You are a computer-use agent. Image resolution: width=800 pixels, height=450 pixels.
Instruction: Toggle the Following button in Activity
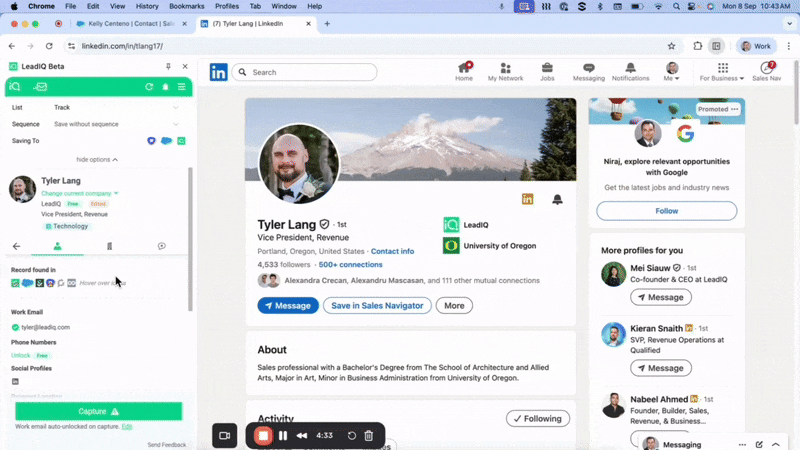537,418
